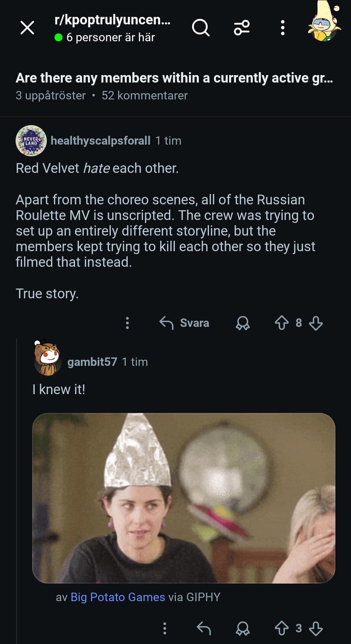The width and height of the screenshot is (351, 644).
Task: Close the comment thread with X
Action: 27,28
